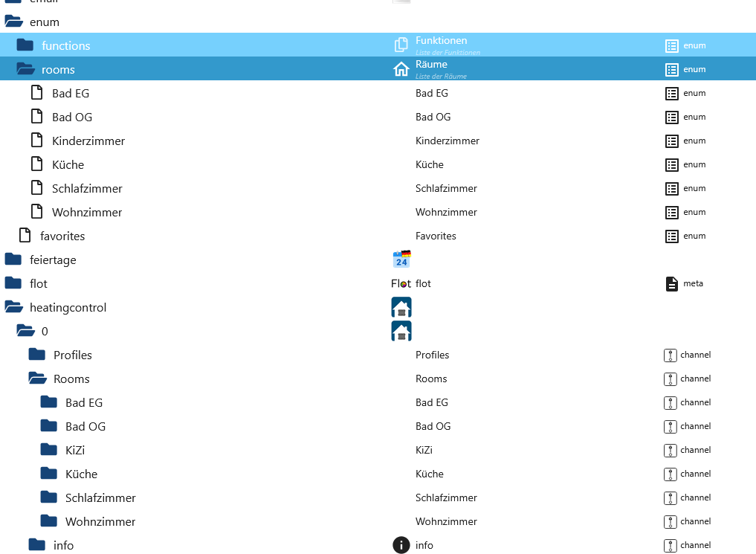Click the heatingcontrol instance 0 house icon
756x554 pixels.
click(401, 331)
